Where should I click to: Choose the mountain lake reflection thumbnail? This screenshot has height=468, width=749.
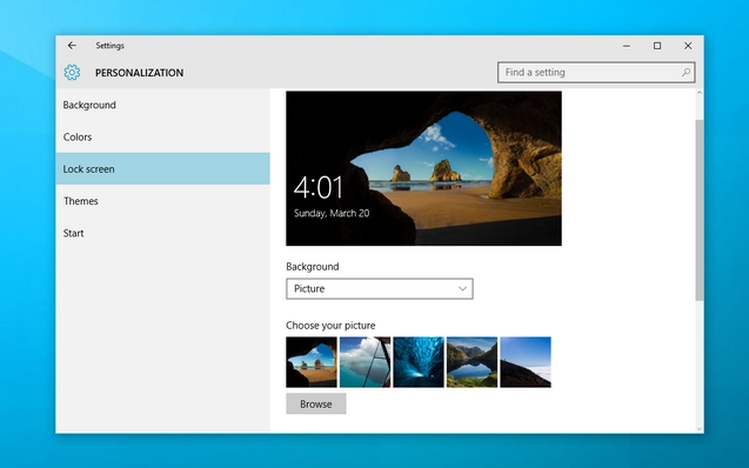pyautogui.click(x=472, y=362)
